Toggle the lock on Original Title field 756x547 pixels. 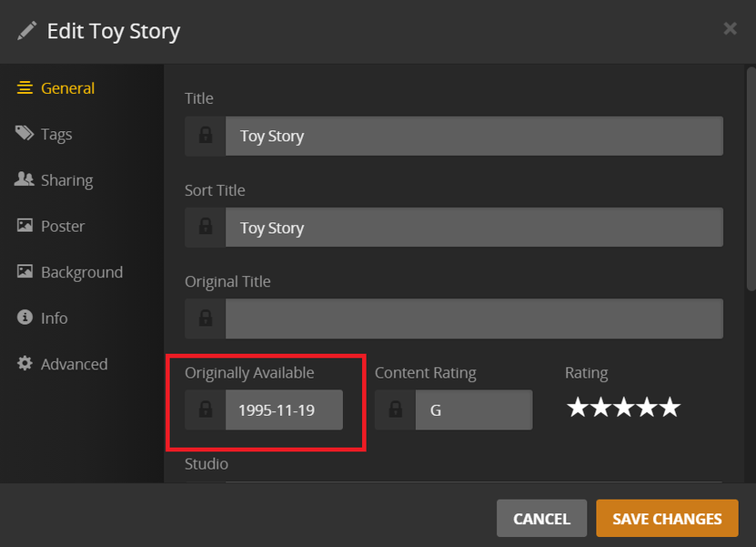click(206, 319)
